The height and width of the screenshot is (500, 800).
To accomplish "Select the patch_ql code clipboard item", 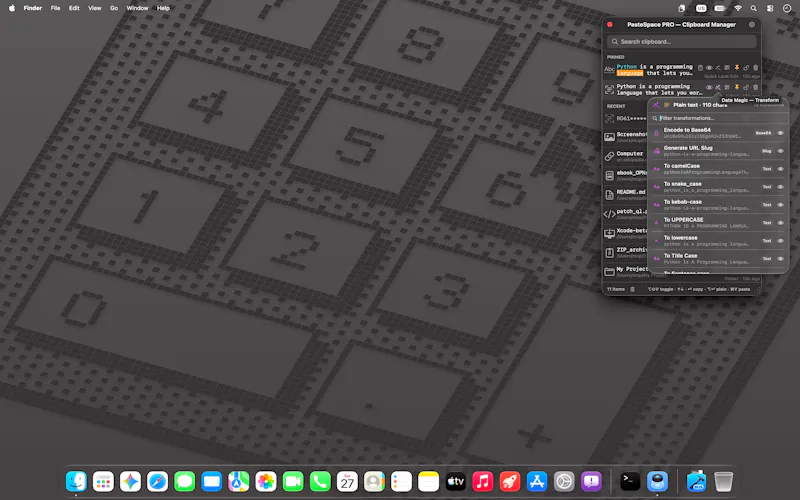I will point(626,214).
